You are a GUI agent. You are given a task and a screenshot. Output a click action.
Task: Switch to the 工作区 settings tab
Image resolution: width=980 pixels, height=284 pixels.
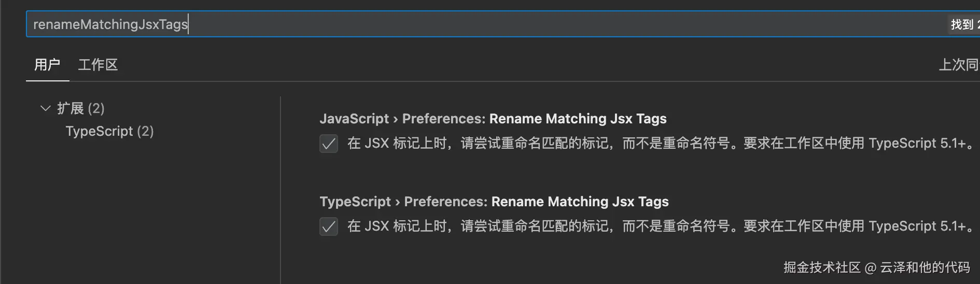coord(98,65)
